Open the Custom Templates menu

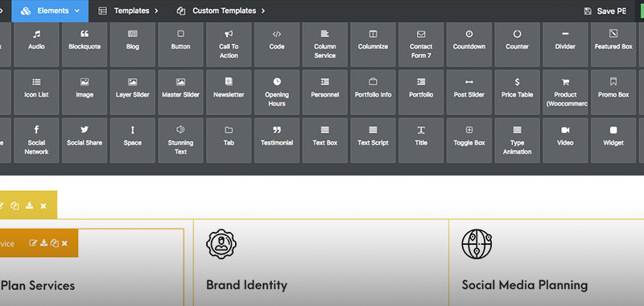[221, 11]
